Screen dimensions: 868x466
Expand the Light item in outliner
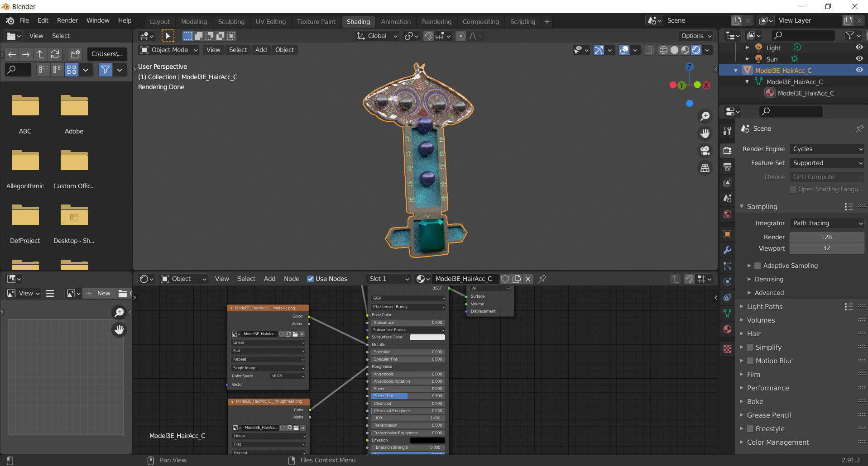coord(747,48)
